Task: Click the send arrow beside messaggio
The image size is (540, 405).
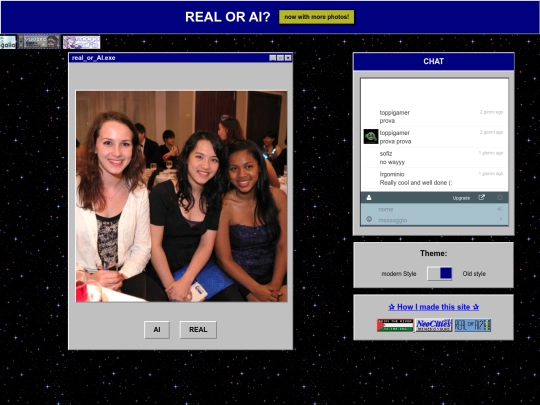Action: (500, 219)
